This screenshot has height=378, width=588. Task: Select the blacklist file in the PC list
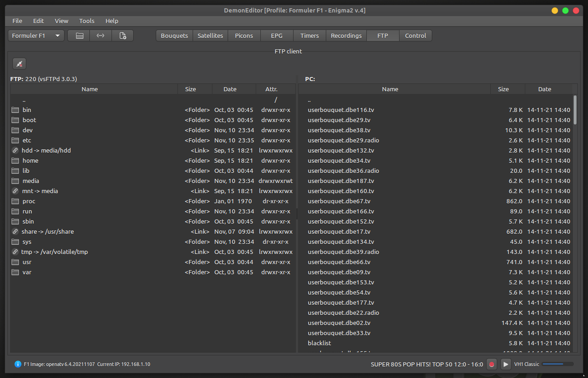point(319,343)
